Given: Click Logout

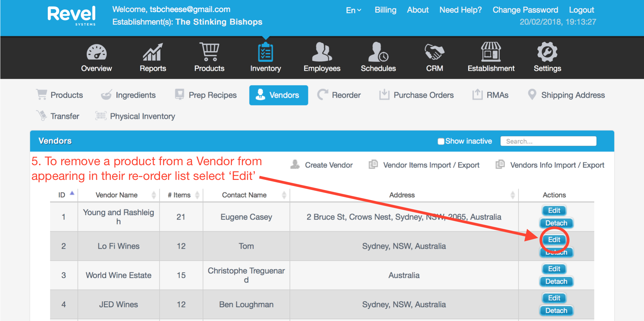Looking at the screenshot, I should [581, 10].
